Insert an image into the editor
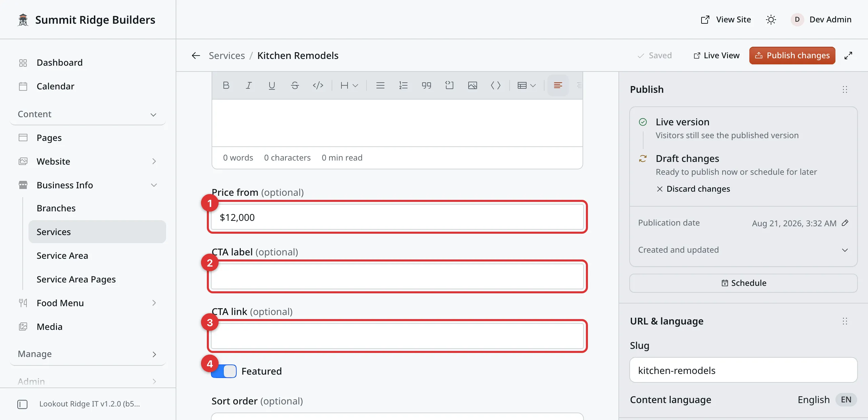Screen dimensions: 868x420 [x=473, y=85]
